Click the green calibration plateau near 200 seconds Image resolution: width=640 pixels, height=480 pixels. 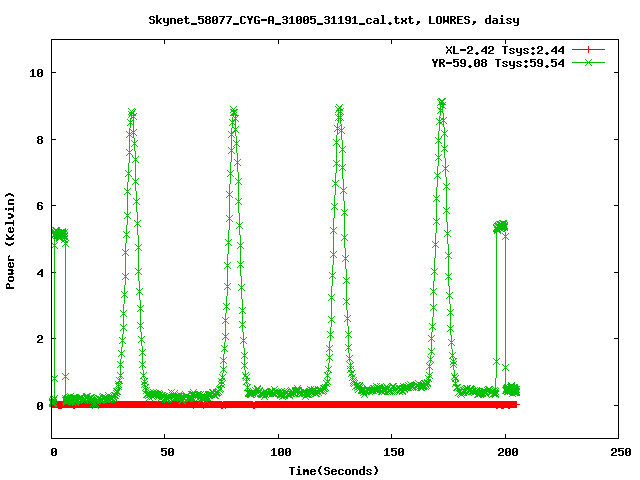tap(501, 226)
